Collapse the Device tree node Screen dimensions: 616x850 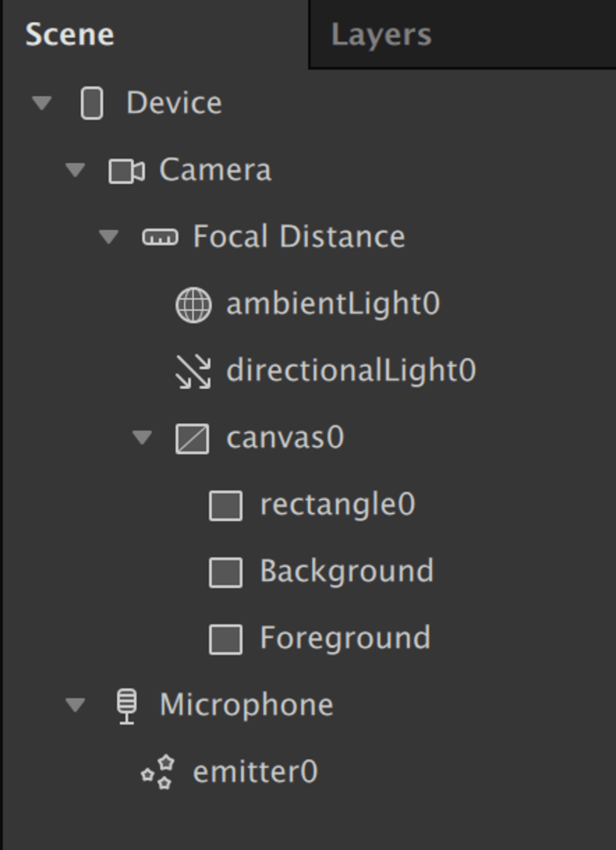pos(41,103)
